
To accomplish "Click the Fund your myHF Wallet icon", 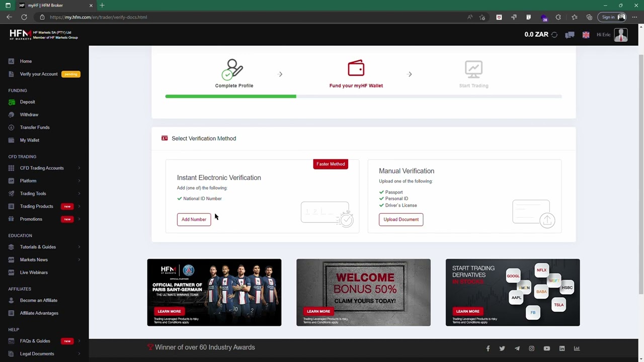I will point(356,68).
